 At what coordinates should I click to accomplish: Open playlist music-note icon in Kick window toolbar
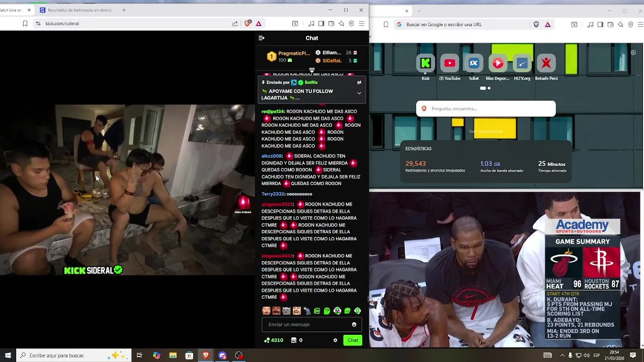pyautogui.click(x=311, y=24)
